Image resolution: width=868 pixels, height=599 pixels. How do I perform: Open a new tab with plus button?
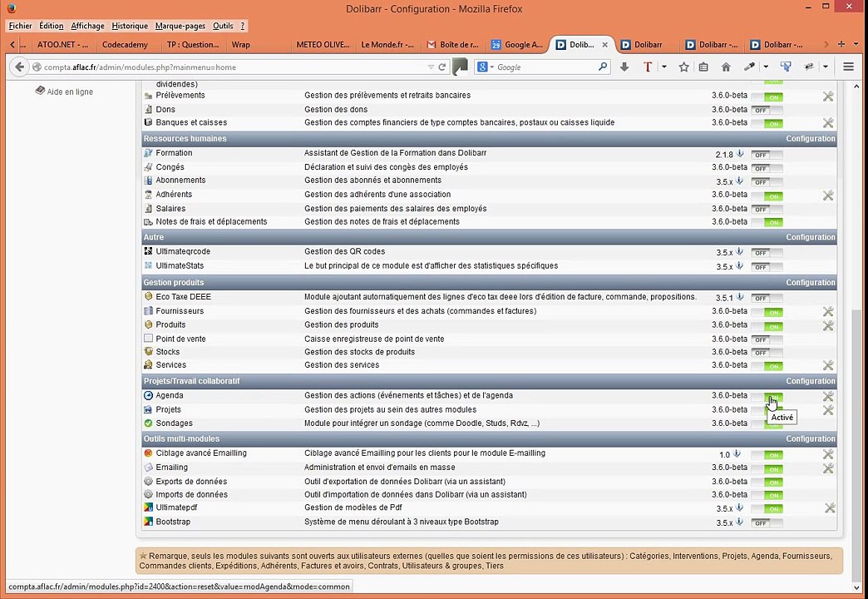(x=841, y=44)
